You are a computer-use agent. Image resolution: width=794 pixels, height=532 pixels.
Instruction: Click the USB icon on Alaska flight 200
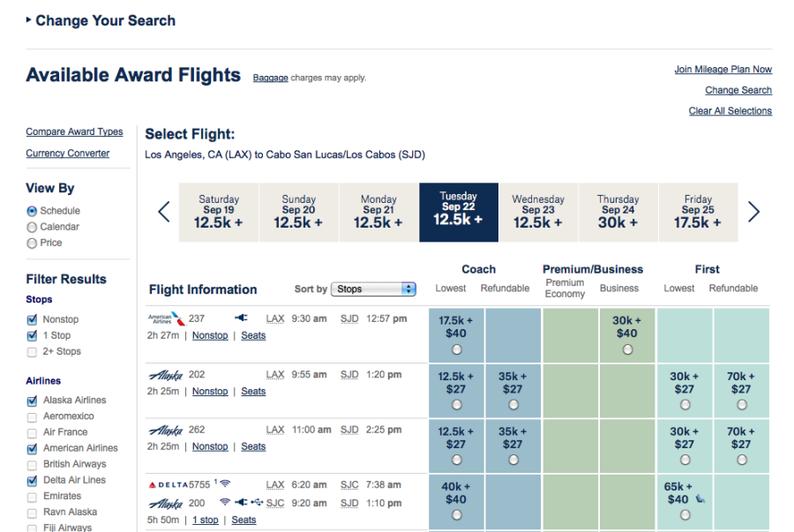pos(257,502)
